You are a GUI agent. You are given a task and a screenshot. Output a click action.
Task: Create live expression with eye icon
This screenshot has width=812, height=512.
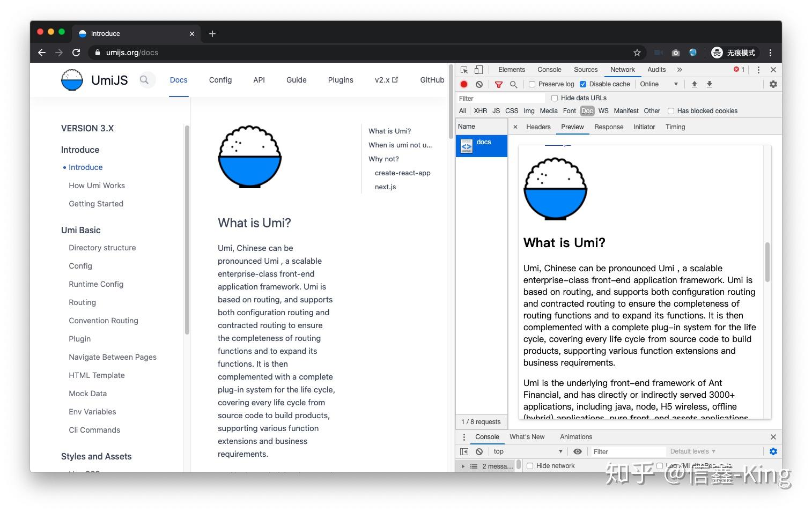578,451
